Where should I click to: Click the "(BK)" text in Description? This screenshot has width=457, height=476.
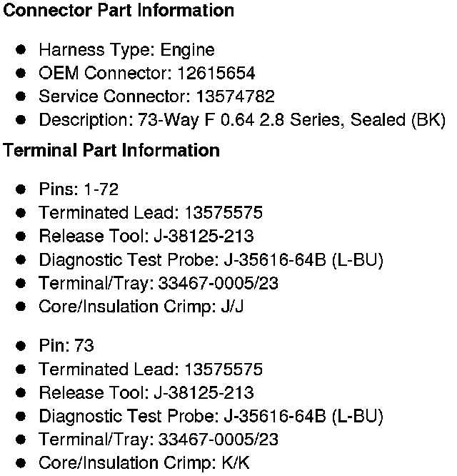pyautogui.click(x=428, y=120)
